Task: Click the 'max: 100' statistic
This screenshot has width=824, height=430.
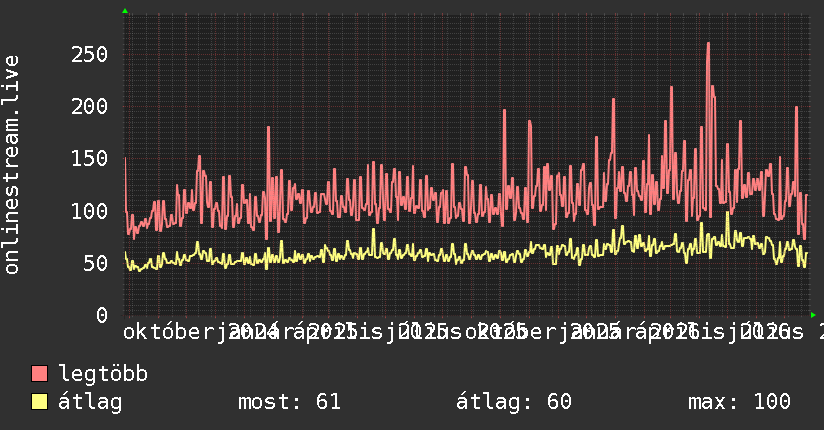Action: click(x=739, y=402)
